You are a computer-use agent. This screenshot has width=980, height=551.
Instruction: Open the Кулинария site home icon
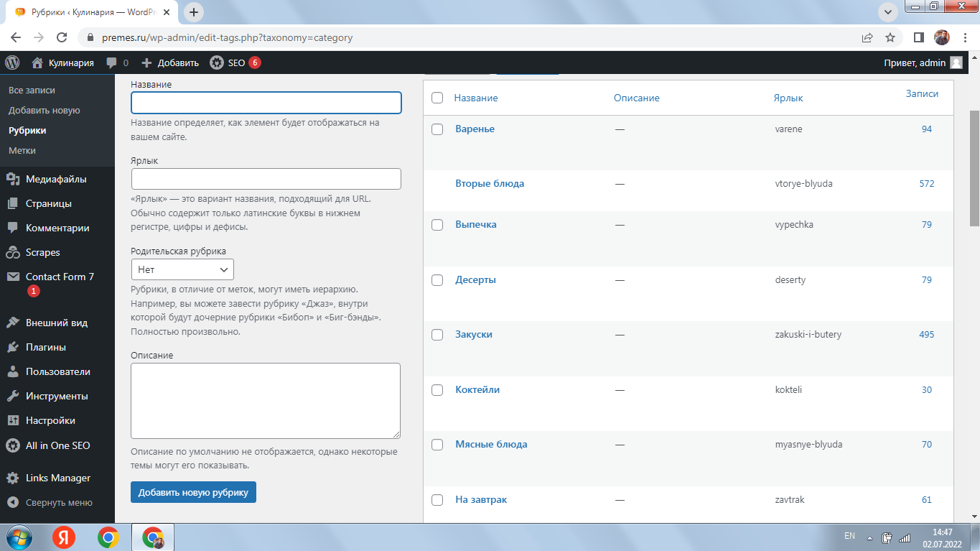(x=38, y=62)
